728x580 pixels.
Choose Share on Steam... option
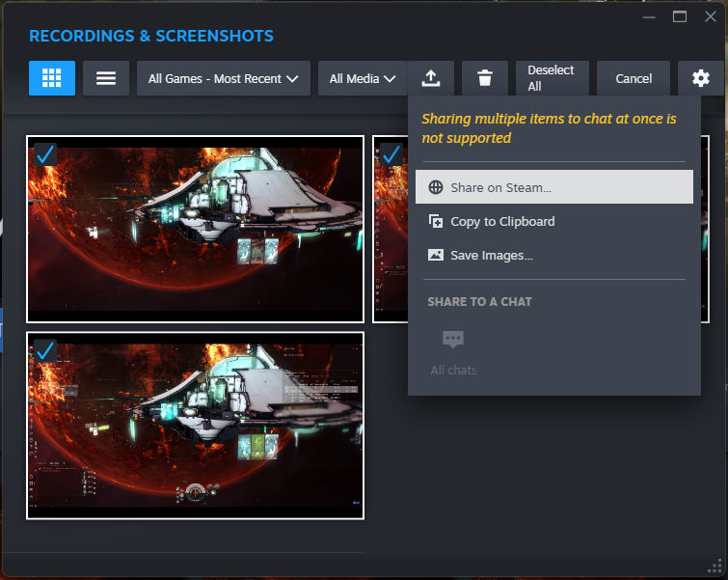coord(553,187)
